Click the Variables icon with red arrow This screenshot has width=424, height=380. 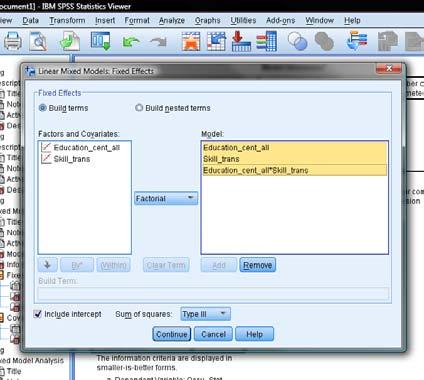pyautogui.click(x=241, y=41)
